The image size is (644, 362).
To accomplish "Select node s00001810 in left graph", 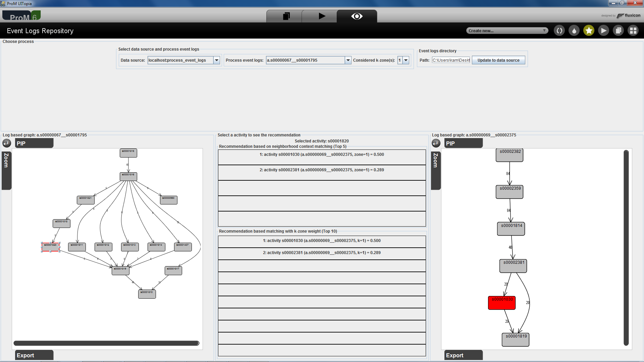I will pos(147,294).
